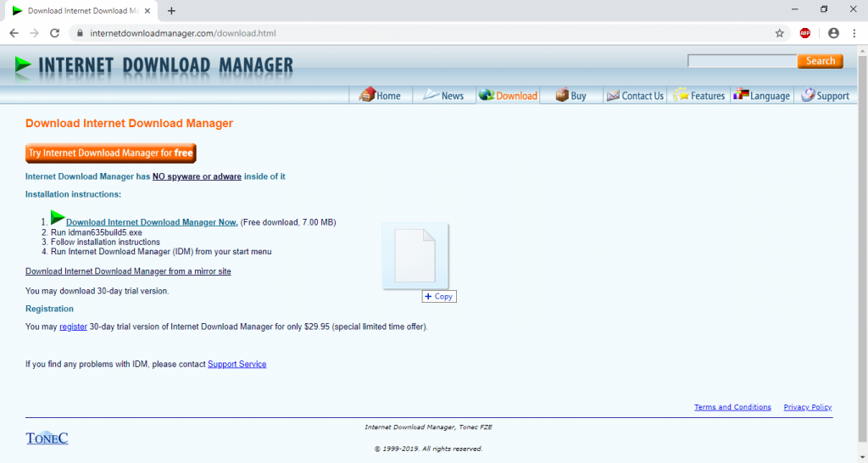Click the Installation instructions heading
The image size is (868, 463).
point(73,194)
